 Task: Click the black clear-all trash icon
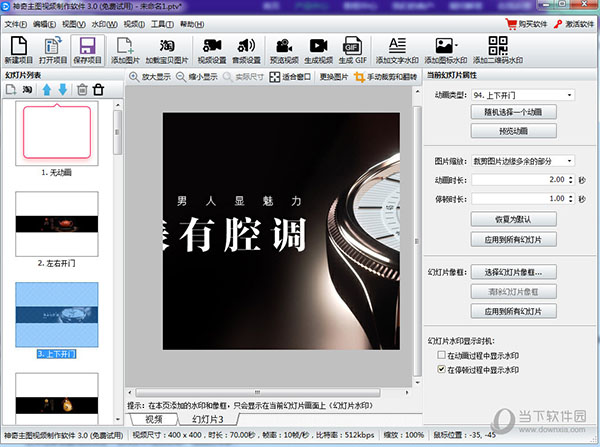pos(98,90)
